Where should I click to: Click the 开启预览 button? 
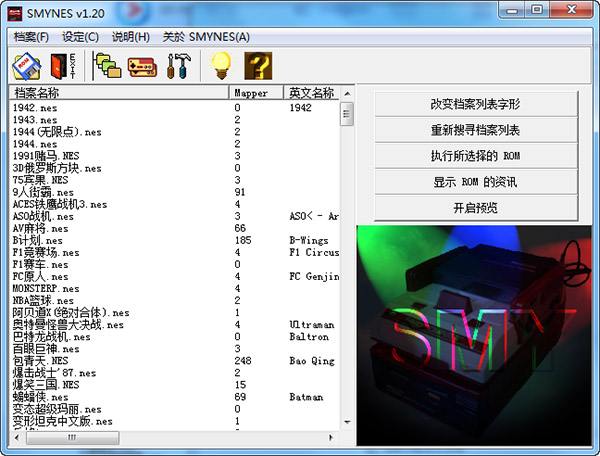pos(476,208)
